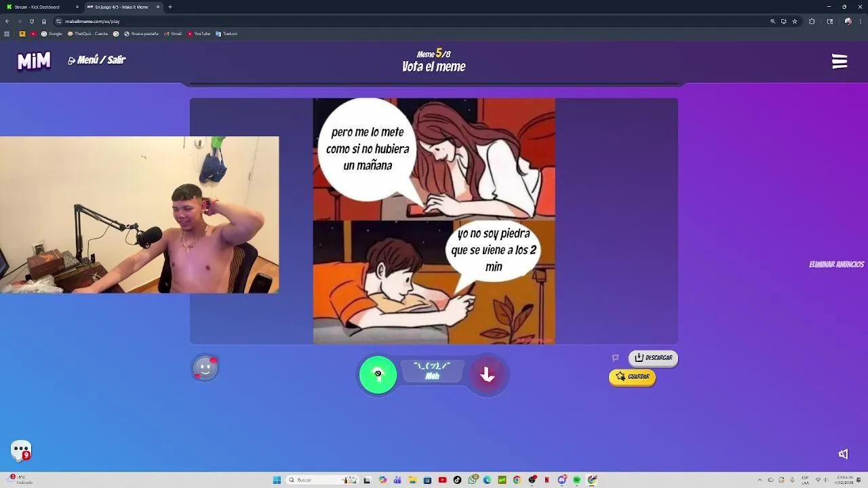Click address bar makeitmeme.com URL
Screen dimensions: 868x488
92,21
